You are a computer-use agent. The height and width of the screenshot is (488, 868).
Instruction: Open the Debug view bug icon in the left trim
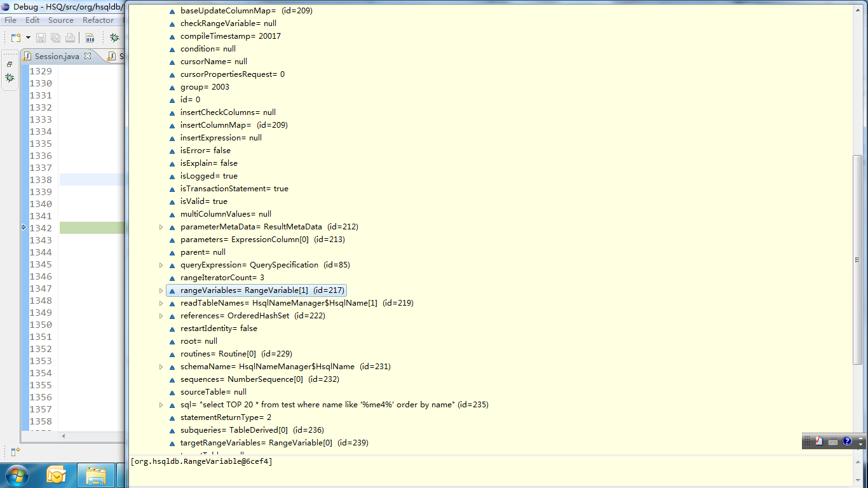(x=10, y=78)
